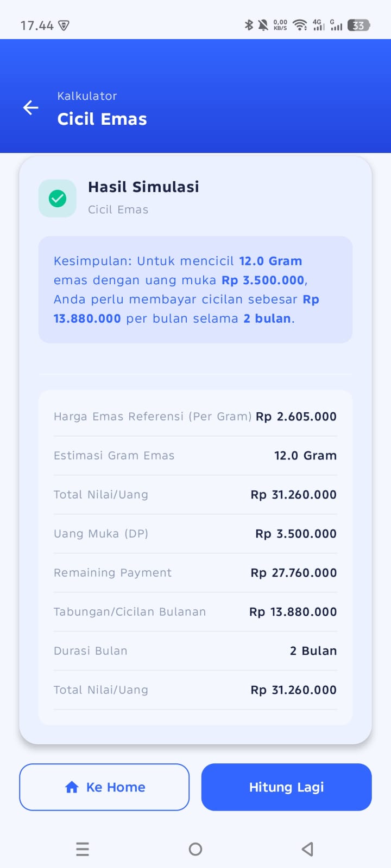Tap the Remaining Payment row
391x868 pixels.
coord(195,573)
